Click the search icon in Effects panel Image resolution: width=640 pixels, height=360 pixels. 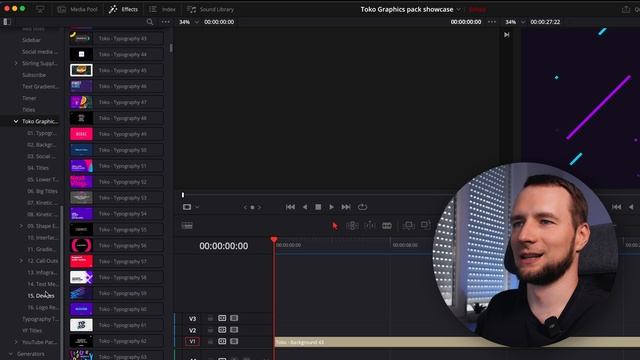tap(150, 22)
